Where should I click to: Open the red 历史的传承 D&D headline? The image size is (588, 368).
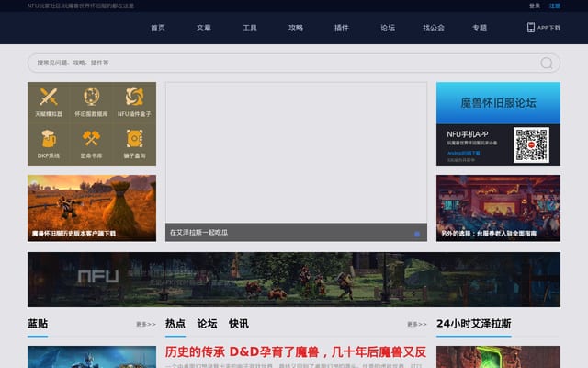point(296,351)
